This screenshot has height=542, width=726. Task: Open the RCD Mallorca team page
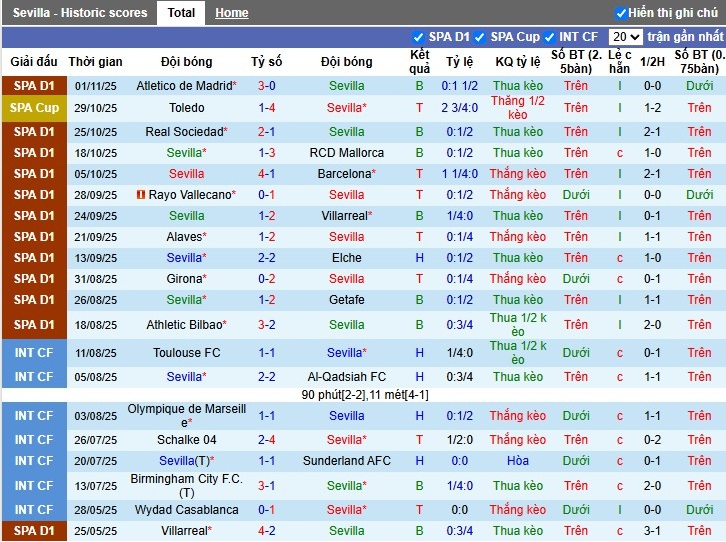point(347,153)
